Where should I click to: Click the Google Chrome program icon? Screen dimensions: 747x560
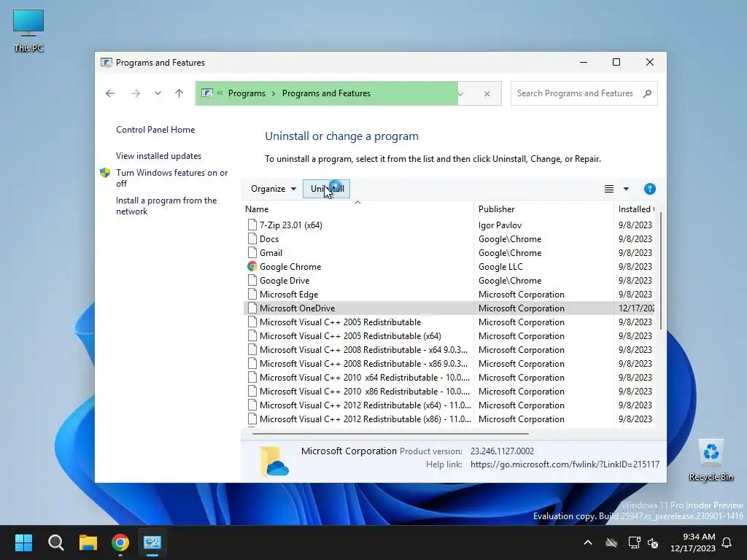pos(252,267)
